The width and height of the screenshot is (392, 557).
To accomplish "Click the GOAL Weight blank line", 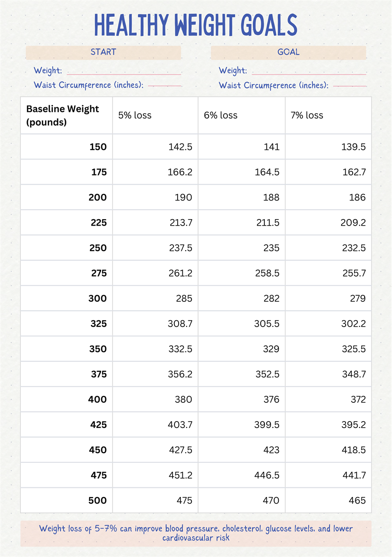I will [308, 73].
